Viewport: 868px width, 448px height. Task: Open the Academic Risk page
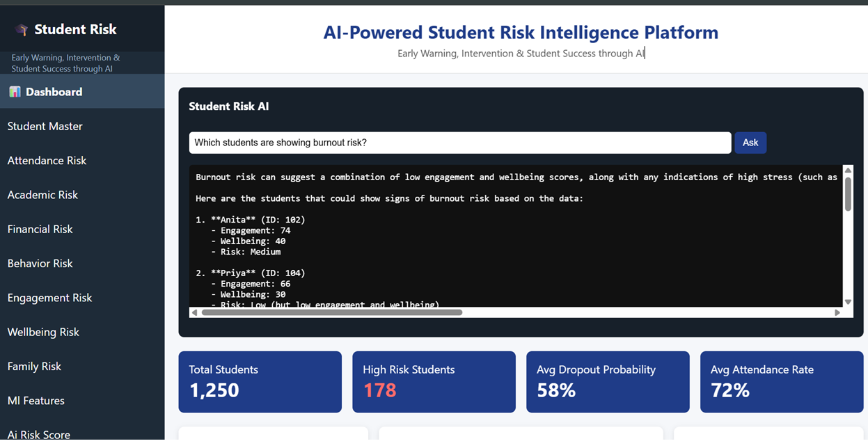click(44, 195)
